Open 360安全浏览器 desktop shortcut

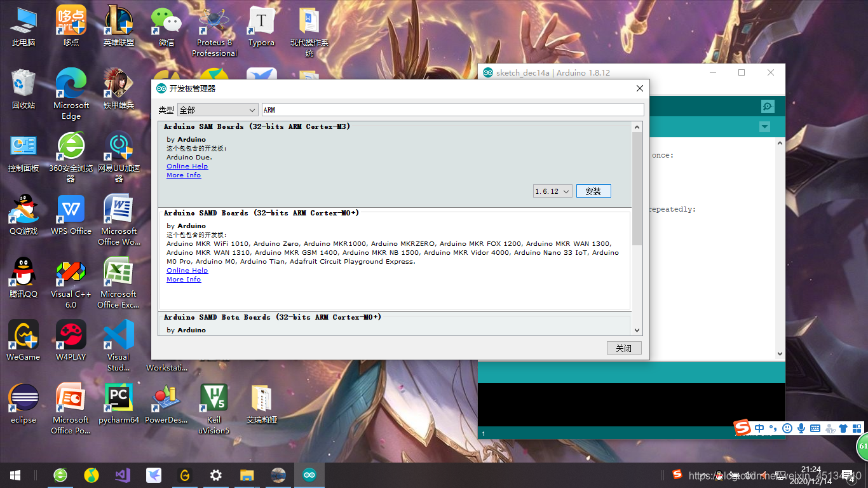pyautogui.click(x=71, y=158)
